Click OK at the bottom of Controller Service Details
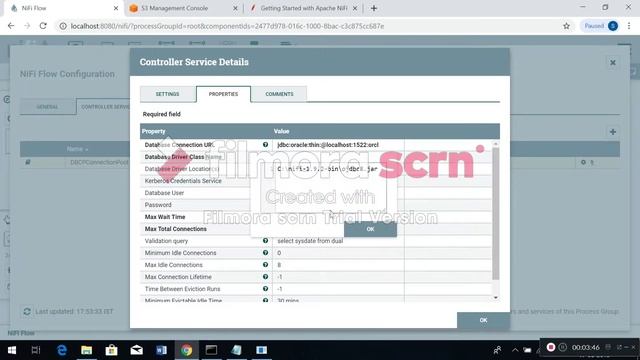 [483, 320]
